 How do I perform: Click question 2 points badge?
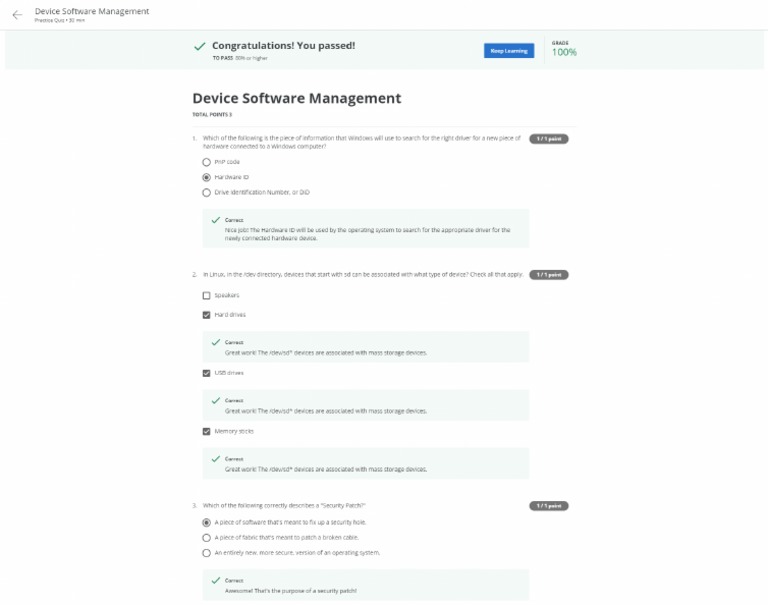click(x=549, y=274)
